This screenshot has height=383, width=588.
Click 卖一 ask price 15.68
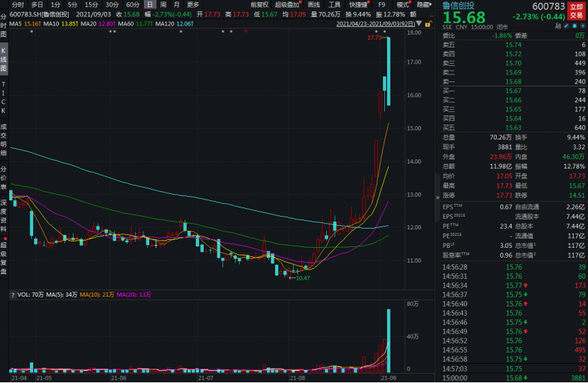(x=513, y=81)
